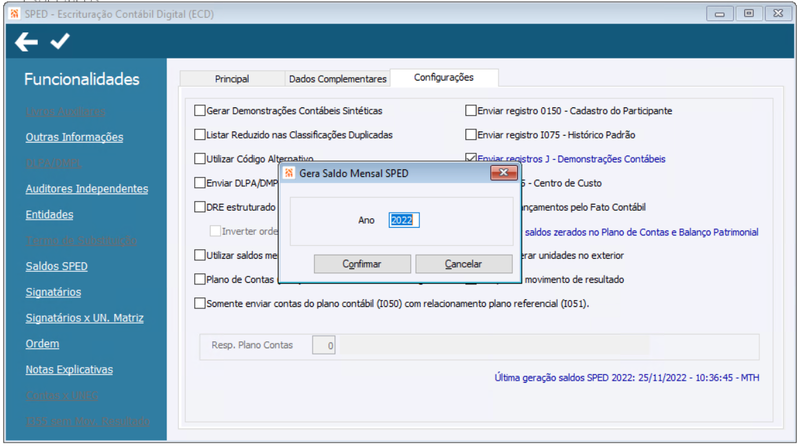Open Auditores Independentes link
The image size is (800, 446).
87,189
